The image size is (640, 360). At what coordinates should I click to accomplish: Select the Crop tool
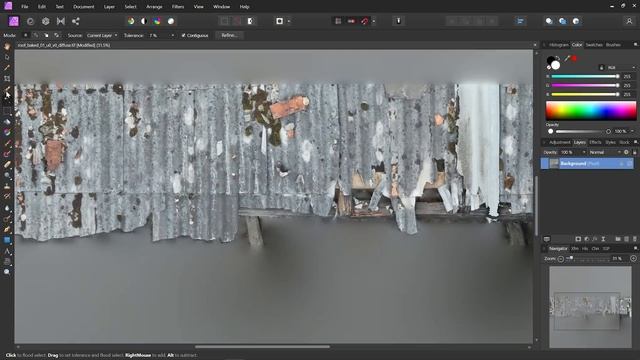point(7,78)
